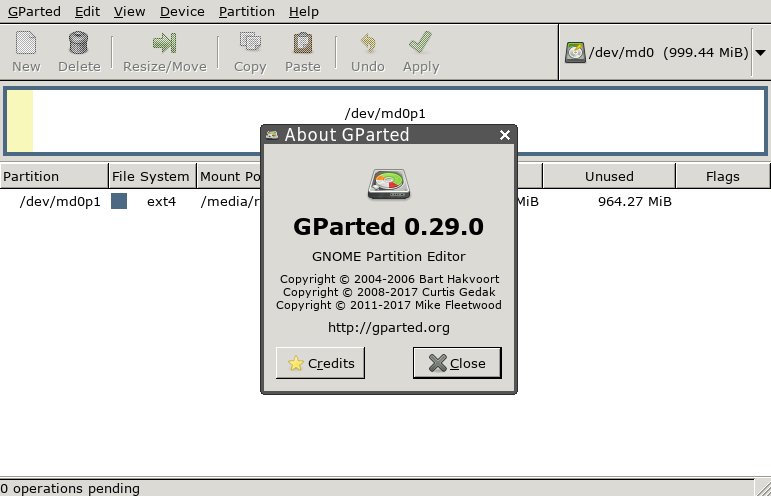
Task: Click the Paste partition icon
Action: pyautogui.click(x=303, y=43)
